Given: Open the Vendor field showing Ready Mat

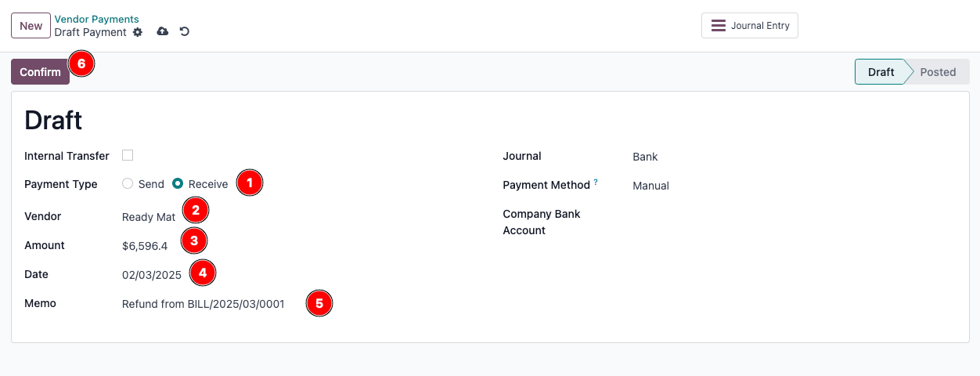Looking at the screenshot, I should (149, 217).
